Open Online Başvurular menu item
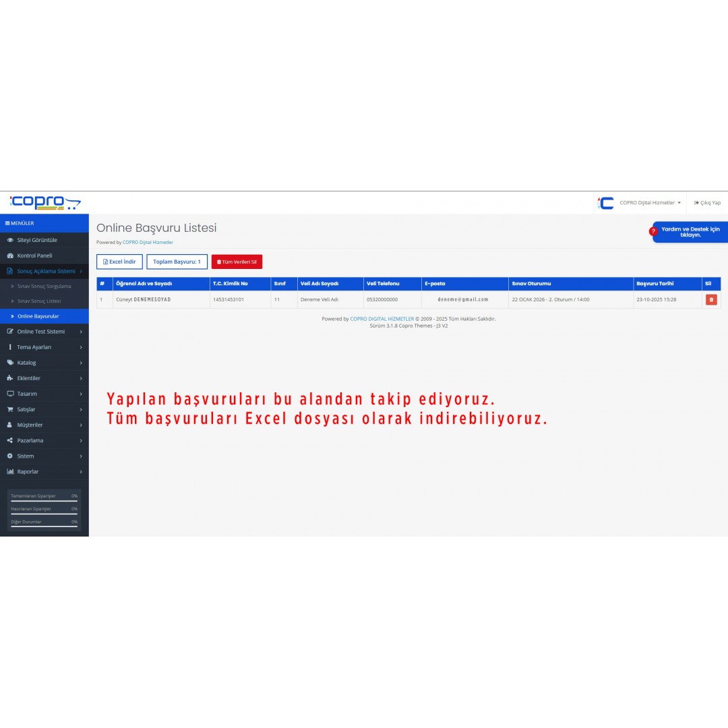This screenshot has height=728, width=728. point(38,316)
